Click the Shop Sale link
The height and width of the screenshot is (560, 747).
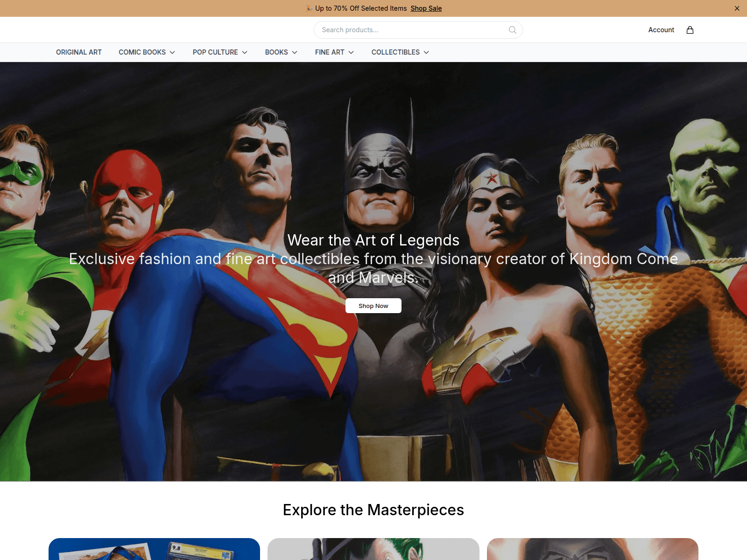tap(426, 8)
